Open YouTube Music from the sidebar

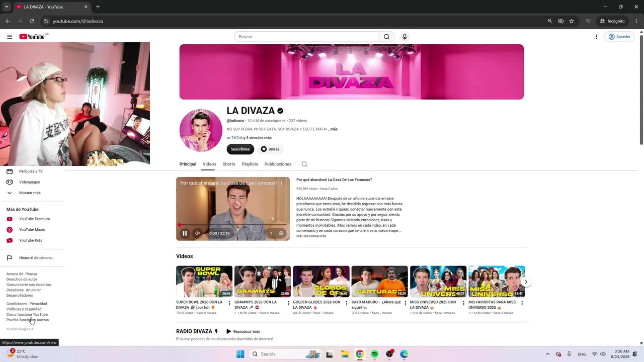[x=33, y=230]
